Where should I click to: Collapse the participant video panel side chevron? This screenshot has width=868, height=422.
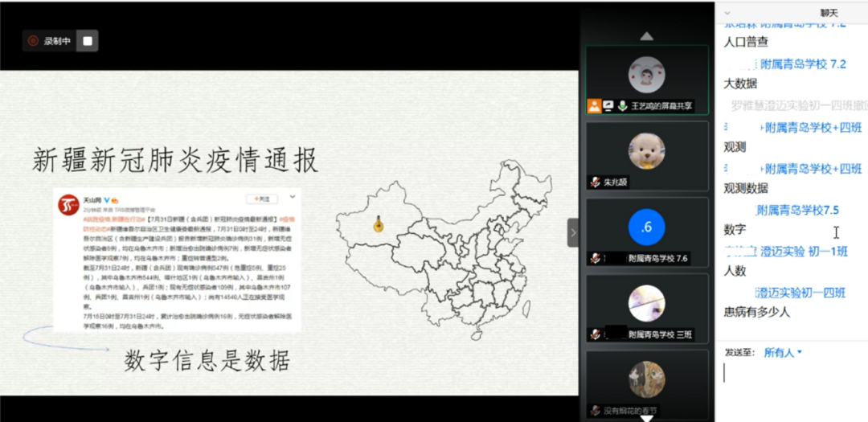[x=573, y=232]
